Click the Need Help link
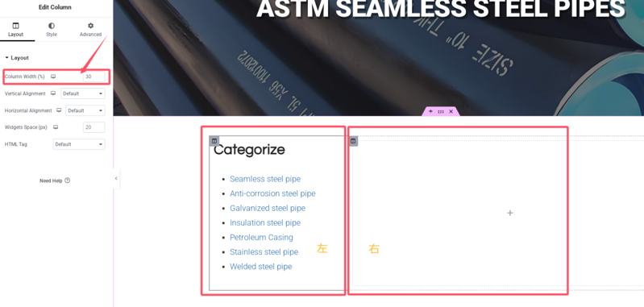Viewport: 644px width, 307px height. tap(55, 180)
